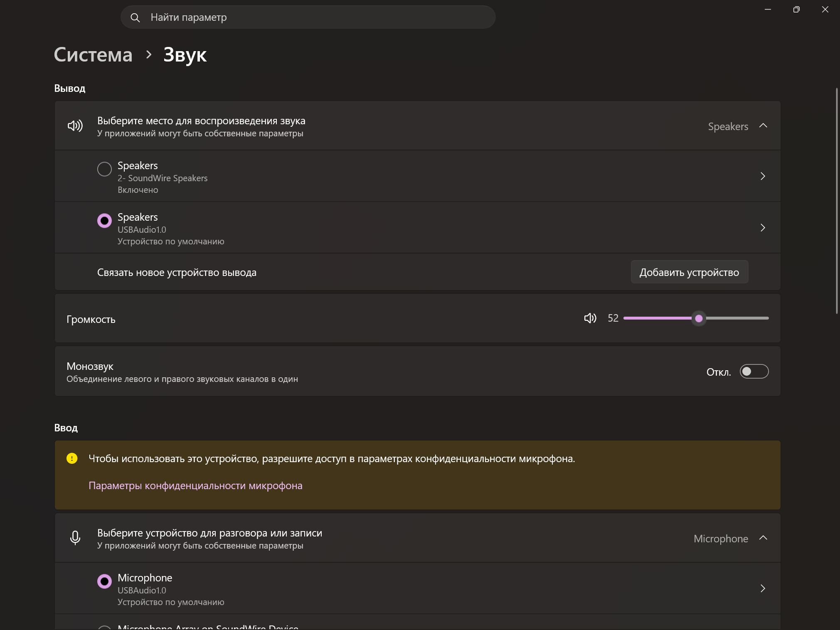This screenshot has width=840, height=630.
Task: Click Добавить устройство button
Action: point(689,272)
